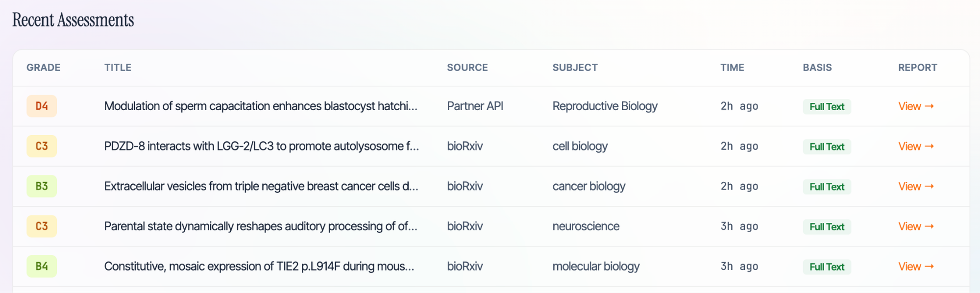Click C3 badge on Parental state row
The height and width of the screenshot is (293, 980).
click(x=42, y=226)
